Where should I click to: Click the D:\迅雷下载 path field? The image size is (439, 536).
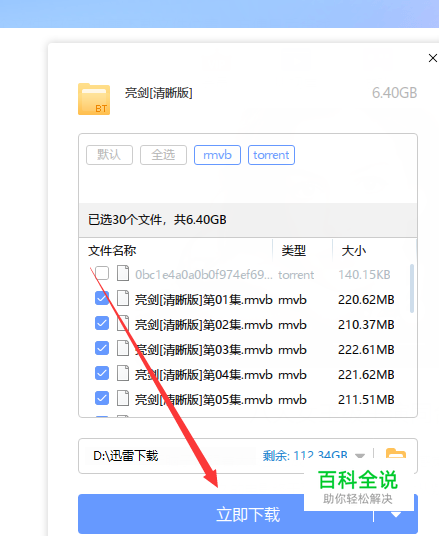pyautogui.click(x=126, y=456)
